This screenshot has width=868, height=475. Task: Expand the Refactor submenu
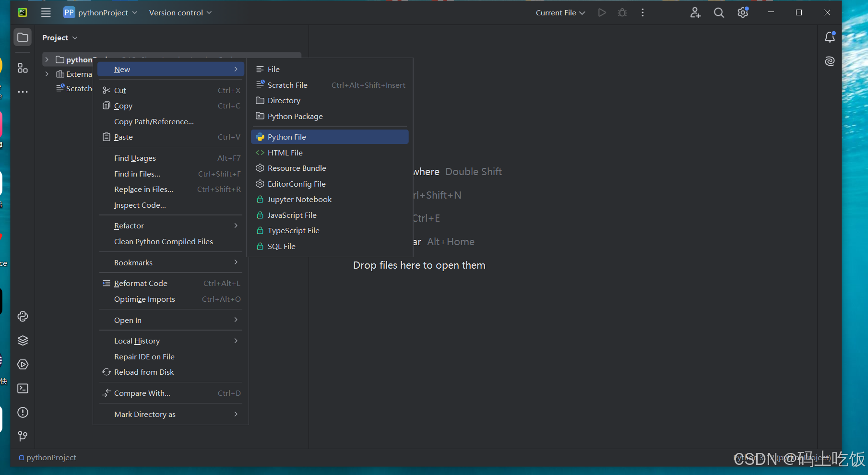point(171,226)
